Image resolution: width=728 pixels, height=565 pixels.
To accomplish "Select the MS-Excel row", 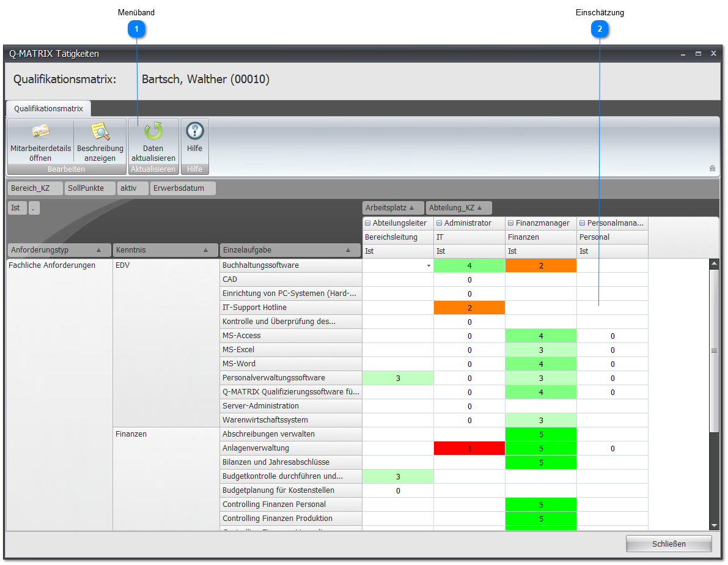I will 290,349.
